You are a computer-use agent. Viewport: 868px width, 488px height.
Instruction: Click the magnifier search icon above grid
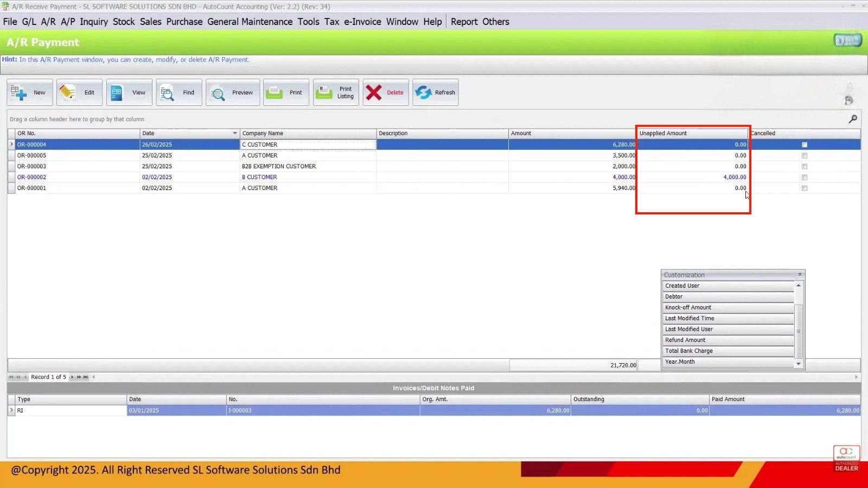[x=853, y=119]
